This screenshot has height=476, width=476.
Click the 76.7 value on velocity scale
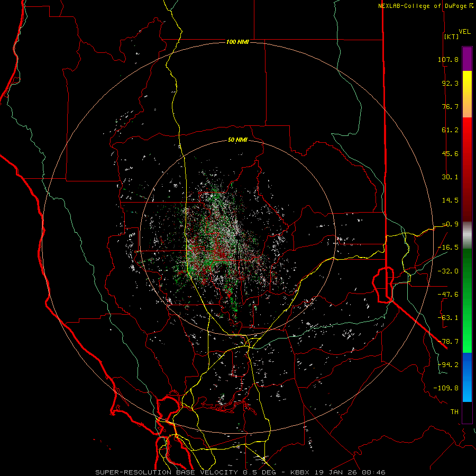coord(450,106)
